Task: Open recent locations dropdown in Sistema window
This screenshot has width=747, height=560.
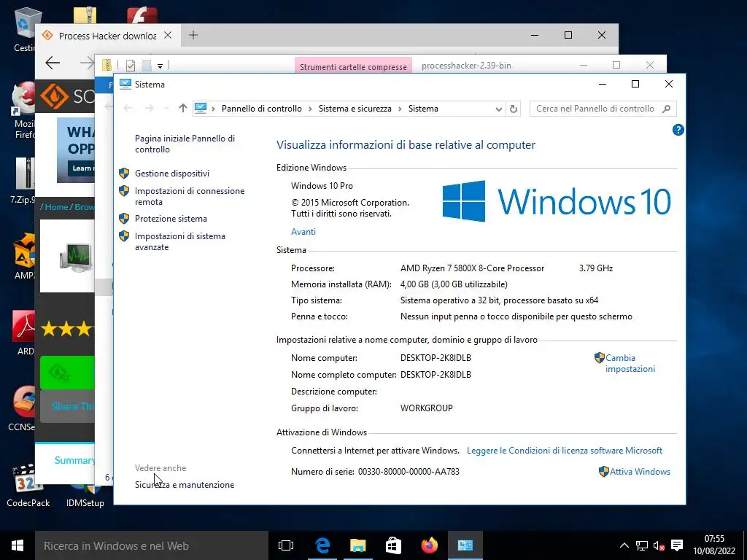Action: coord(166,109)
